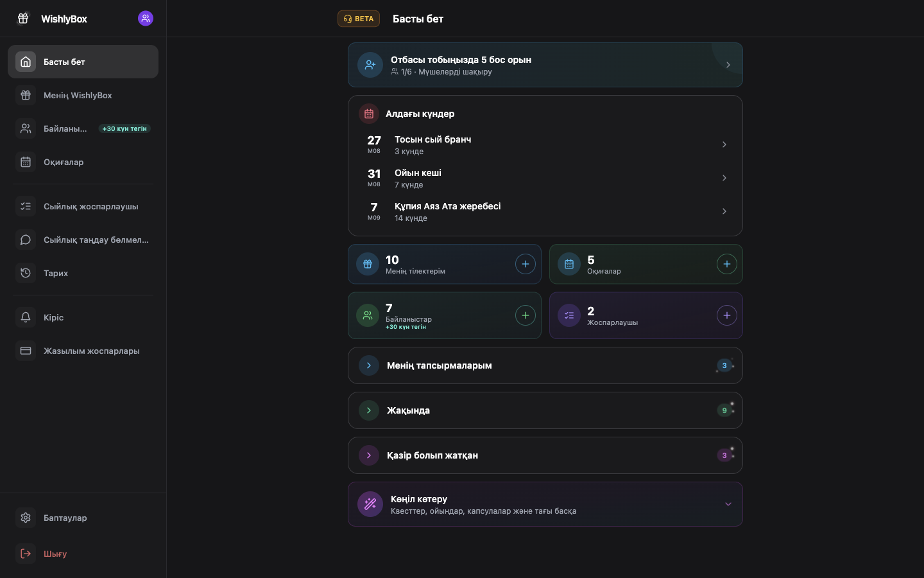Viewport: 924px width, 578px height.
Task: Expand Менің тапсырмаларым section
Action: 545,365
